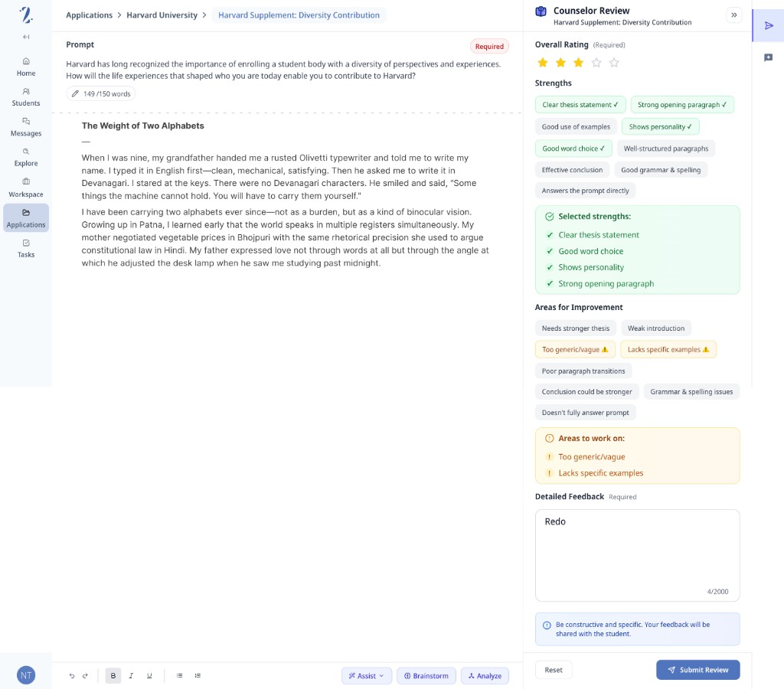Select the Answers the prompt directly strength
This screenshot has width=784, height=689.
(586, 191)
